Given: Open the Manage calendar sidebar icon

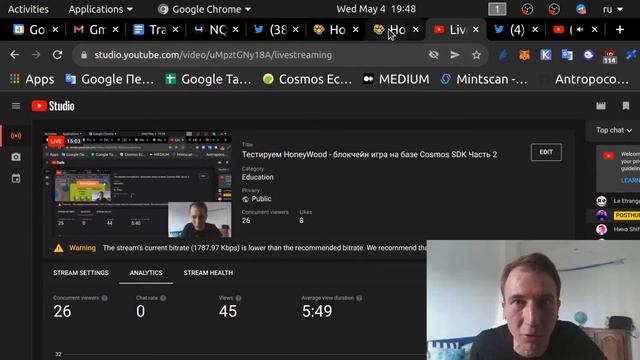Looking at the screenshot, I should 16,178.
